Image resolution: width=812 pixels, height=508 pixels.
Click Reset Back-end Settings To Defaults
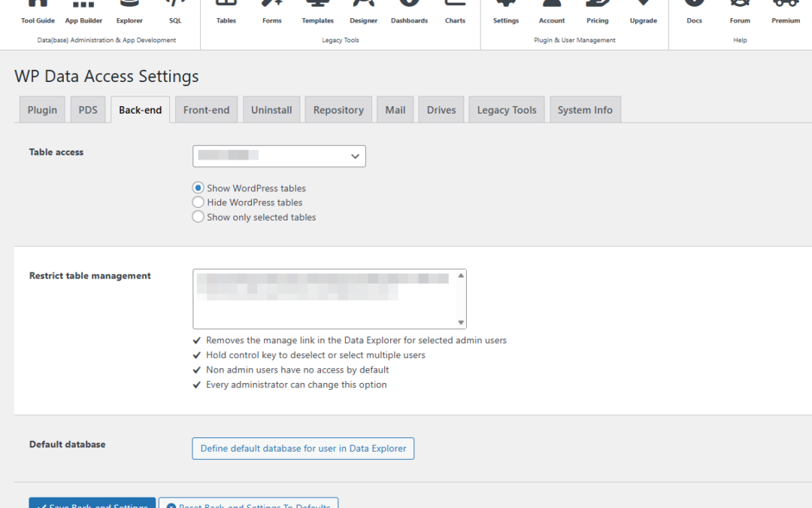pyautogui.click(x=248, y=503)
